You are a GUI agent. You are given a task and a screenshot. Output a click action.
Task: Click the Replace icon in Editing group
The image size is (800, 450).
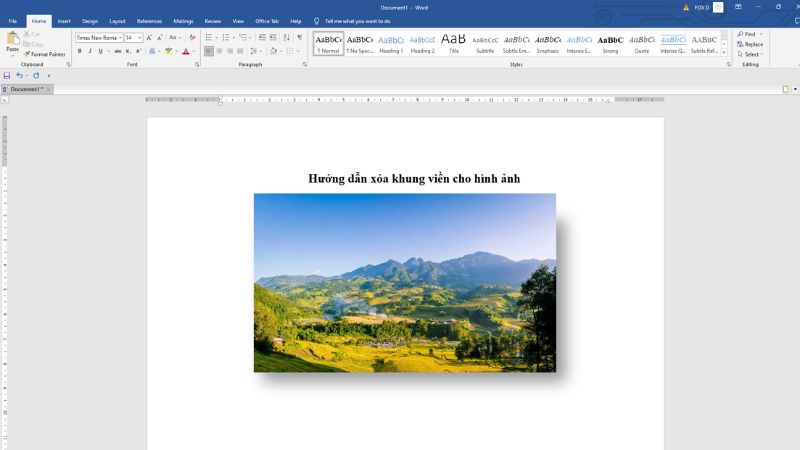pyautogui.click(x=750, y=44)
